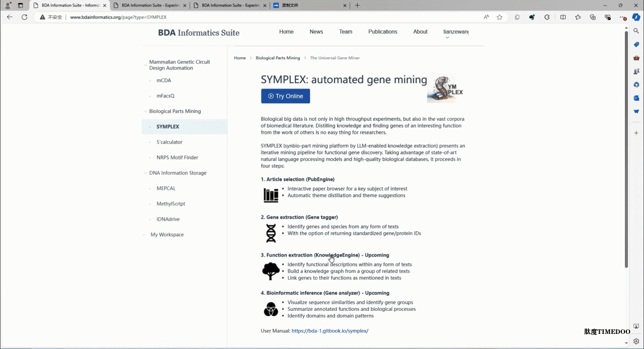Open a new browser tab
The width and height of the screenshot is (644, 349).
357,6
